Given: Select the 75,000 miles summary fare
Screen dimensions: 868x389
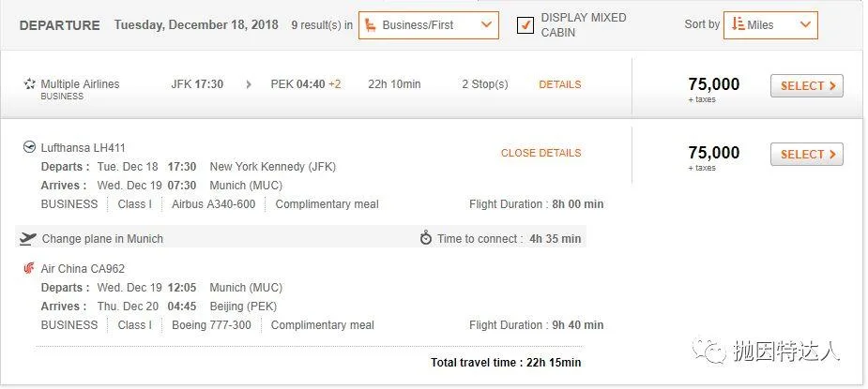Looking at the screenshot, I should coord(807,86).
